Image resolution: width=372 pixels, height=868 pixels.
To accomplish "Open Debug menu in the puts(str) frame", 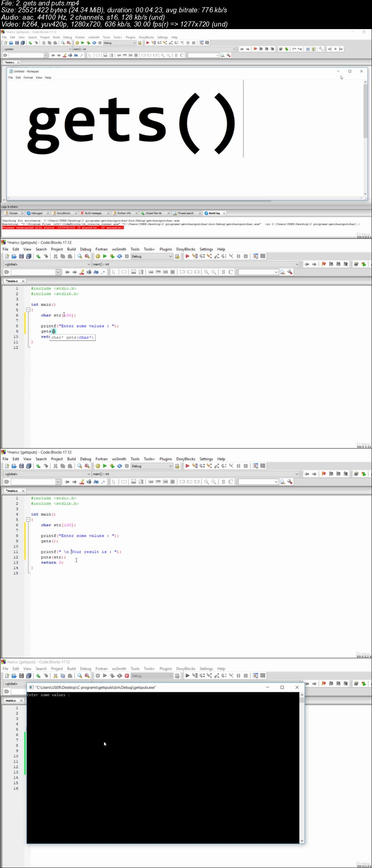I will point(85,459).
